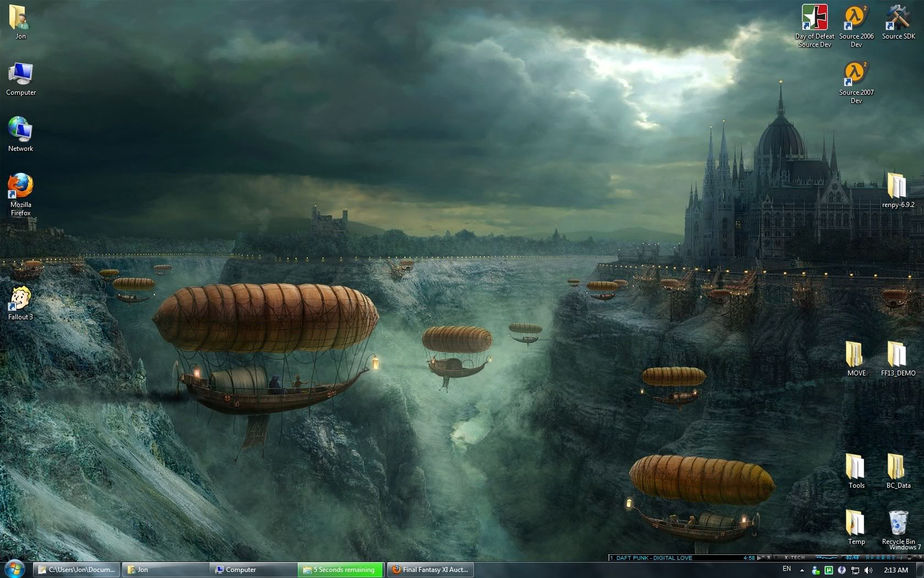Select the Source 2007 Dev shortcut

pos(856,75)
